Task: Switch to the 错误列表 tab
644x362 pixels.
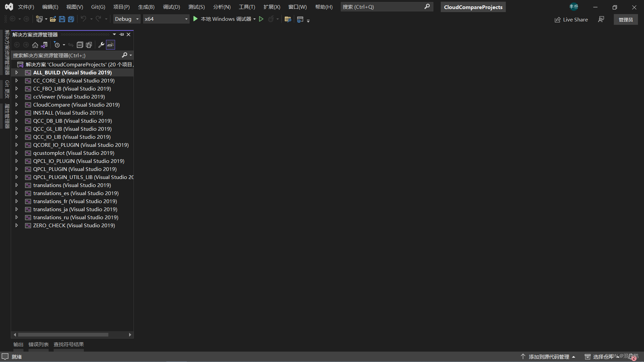Action: pyautogui.click(x=39, y=344)
